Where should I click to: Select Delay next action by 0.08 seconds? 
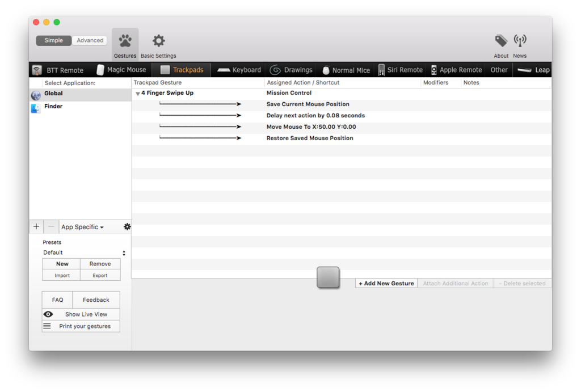342,116
